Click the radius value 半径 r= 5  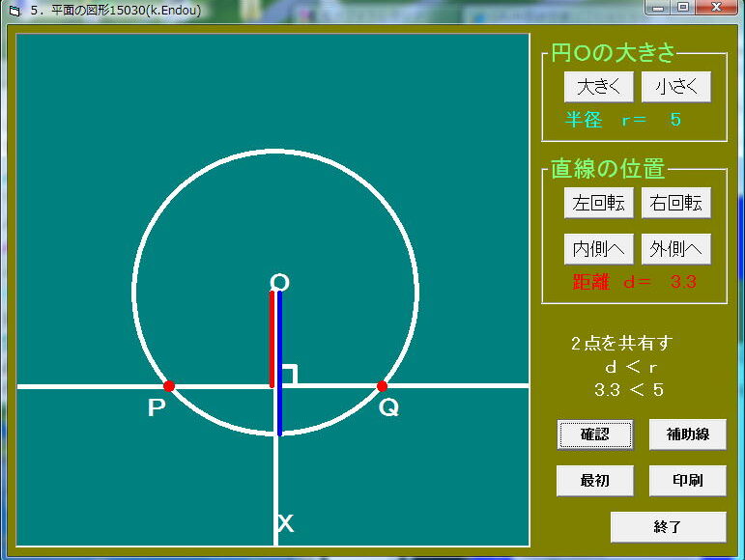coord(622,120)
